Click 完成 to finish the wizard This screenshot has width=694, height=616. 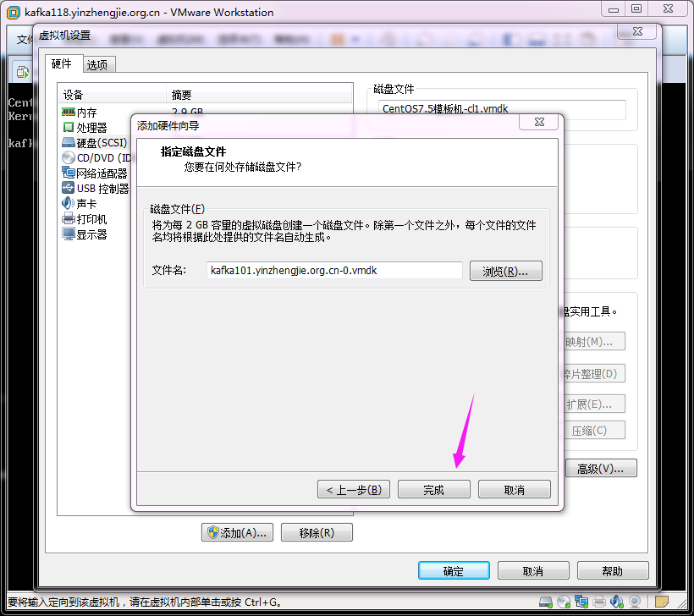tap(433, 489)
